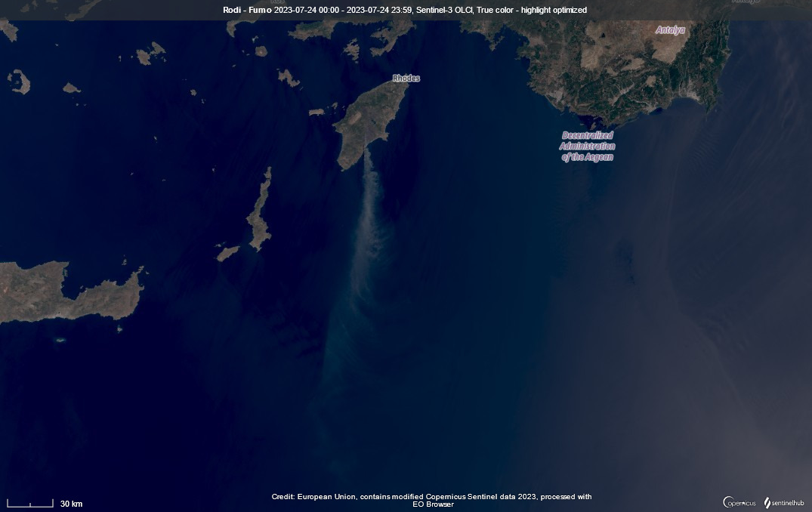Click the small island between Crete and the long narrow island

click(x=228, y=253)
